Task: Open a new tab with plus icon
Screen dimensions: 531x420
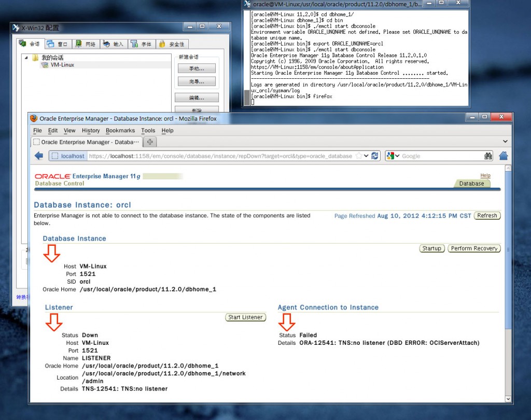Action: click(150, 142)
